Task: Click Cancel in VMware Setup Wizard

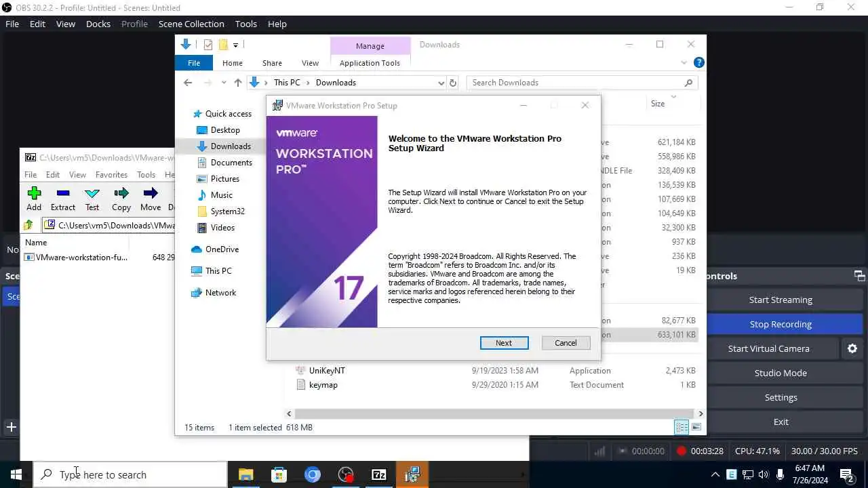Action: pyautogui.click(x=566, y=343)
